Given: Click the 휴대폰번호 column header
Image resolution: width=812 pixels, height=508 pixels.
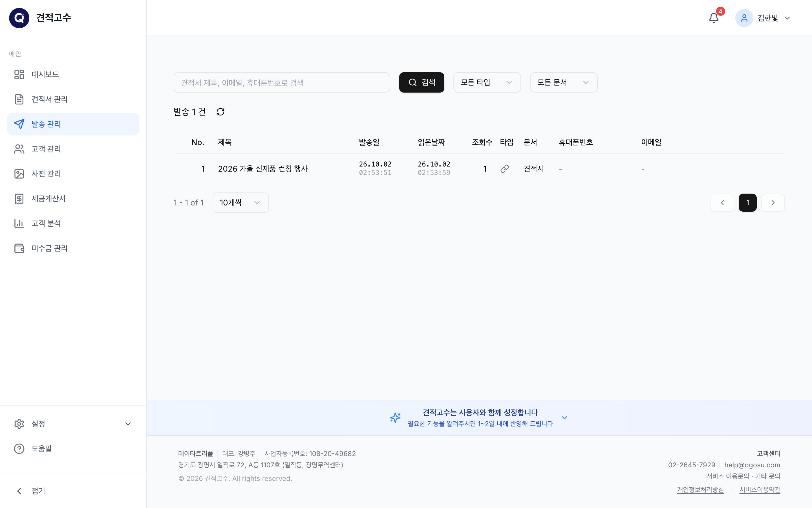Looking at the screenshot, I should tap(575, 142).
